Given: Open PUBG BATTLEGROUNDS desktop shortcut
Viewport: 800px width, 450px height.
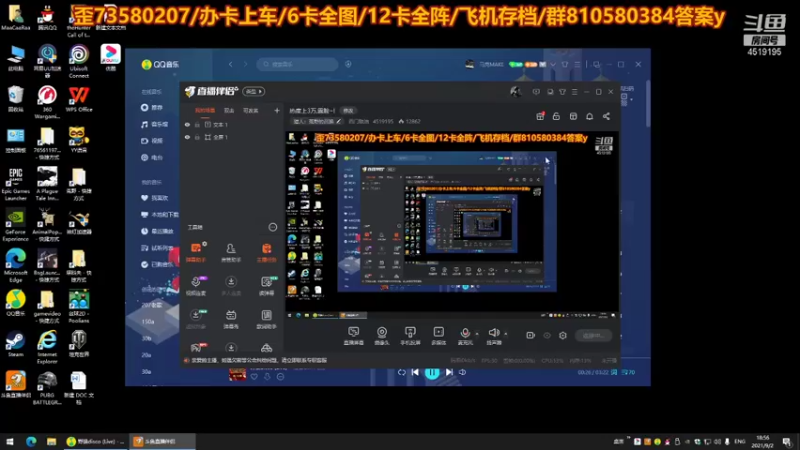Looking at the screenshot, I should coord(47,388).
